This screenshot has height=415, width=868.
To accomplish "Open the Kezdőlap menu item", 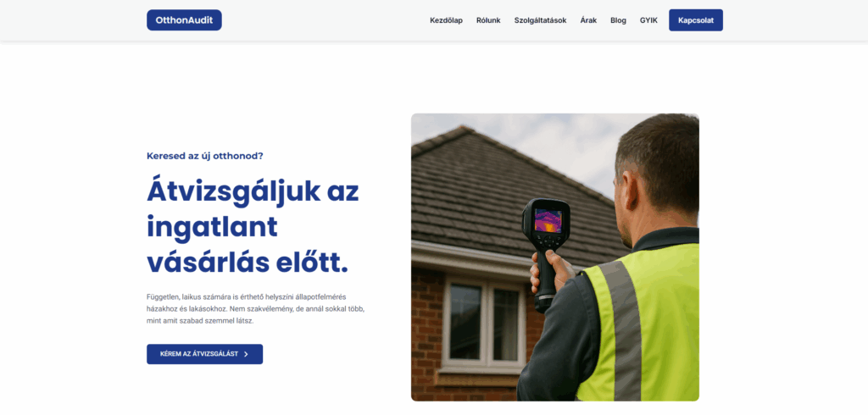I will click(x=446, y=20).
